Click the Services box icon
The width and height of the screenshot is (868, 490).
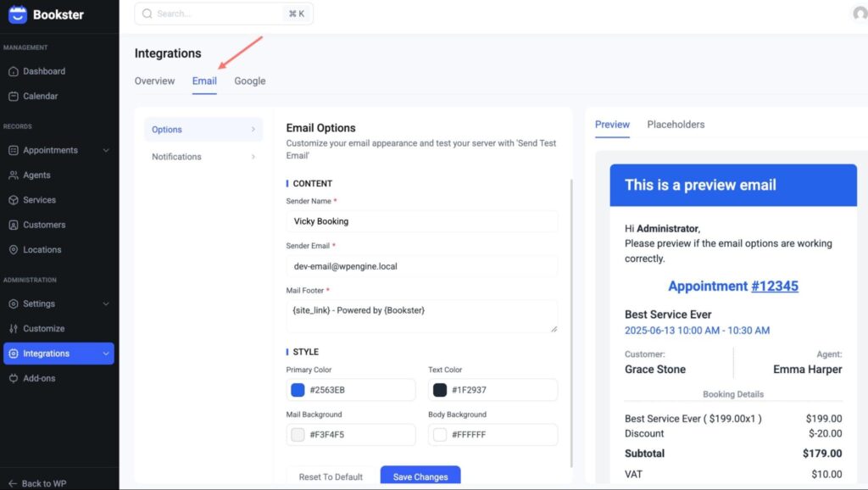[14, 200]
